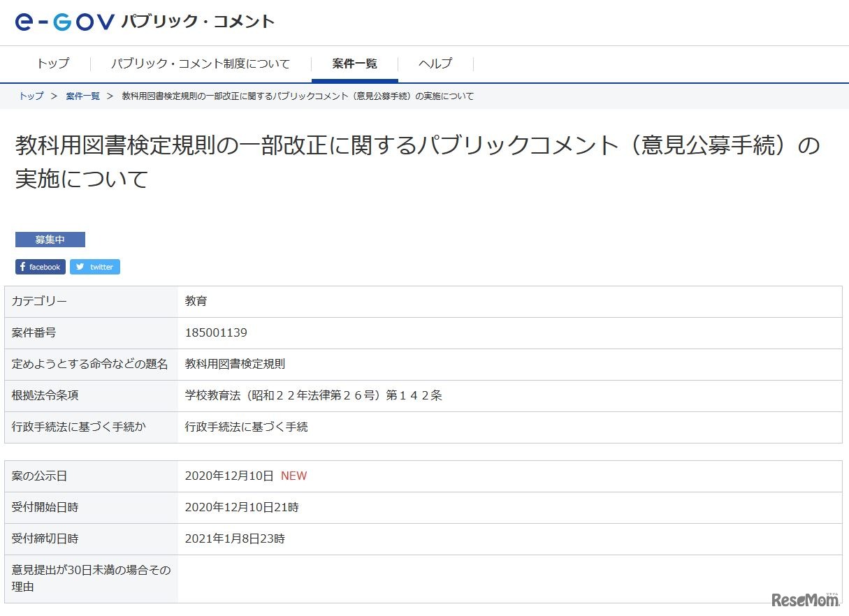The height and width of the screenshot is (616, 849).
Task: Click the 2021年1月8日23時 deadline value
Action: pos(235,539)
